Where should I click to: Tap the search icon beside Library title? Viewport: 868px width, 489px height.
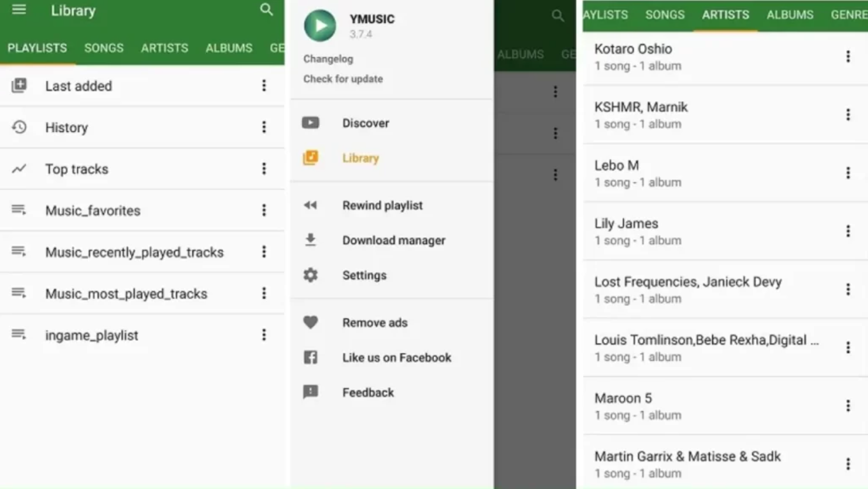(x=266, y=10)
